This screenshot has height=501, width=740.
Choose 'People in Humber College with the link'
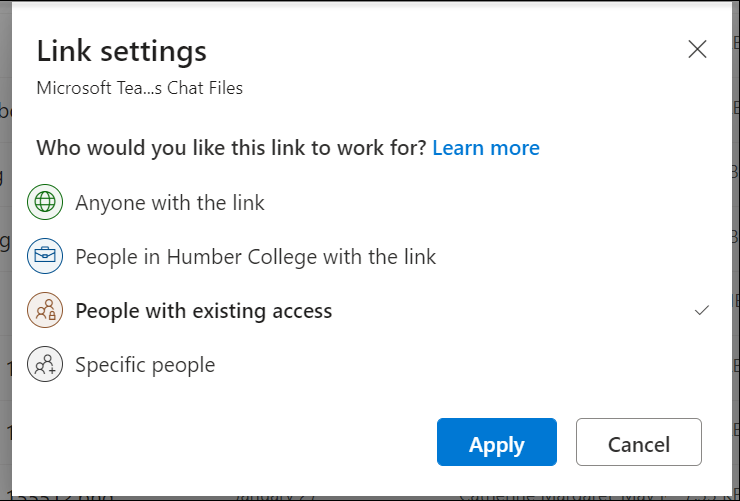pyautogui.click(x=256, y=257)
